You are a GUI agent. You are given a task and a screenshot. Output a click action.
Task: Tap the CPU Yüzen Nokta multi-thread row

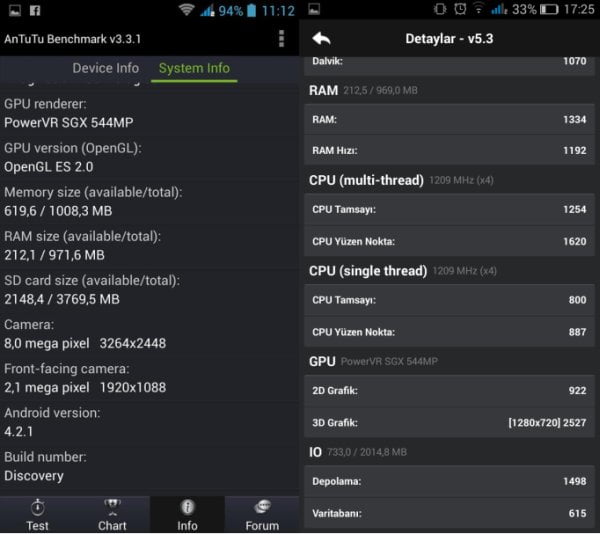point(449,241)
